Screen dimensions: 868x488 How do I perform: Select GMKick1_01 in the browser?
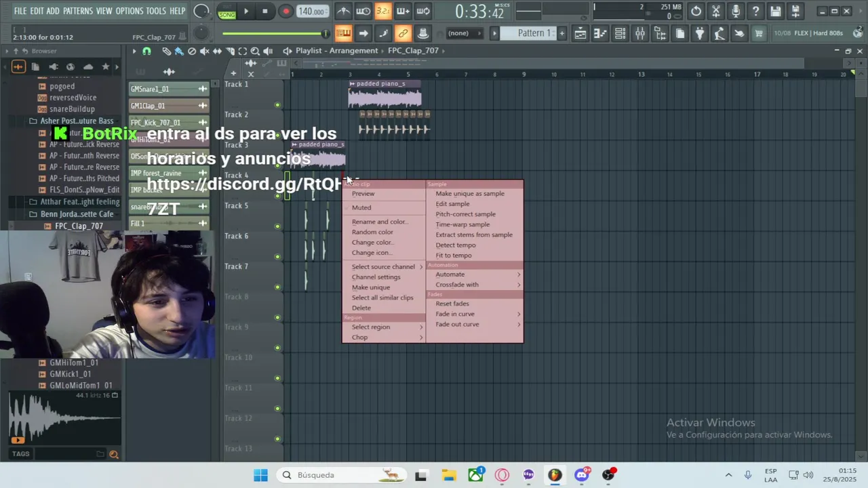click(70, 374)
